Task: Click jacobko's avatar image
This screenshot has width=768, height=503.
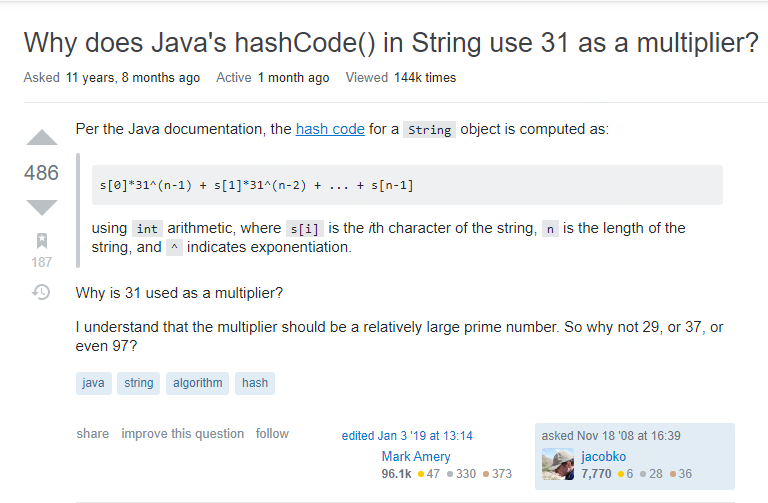Action: click(557, 464)
